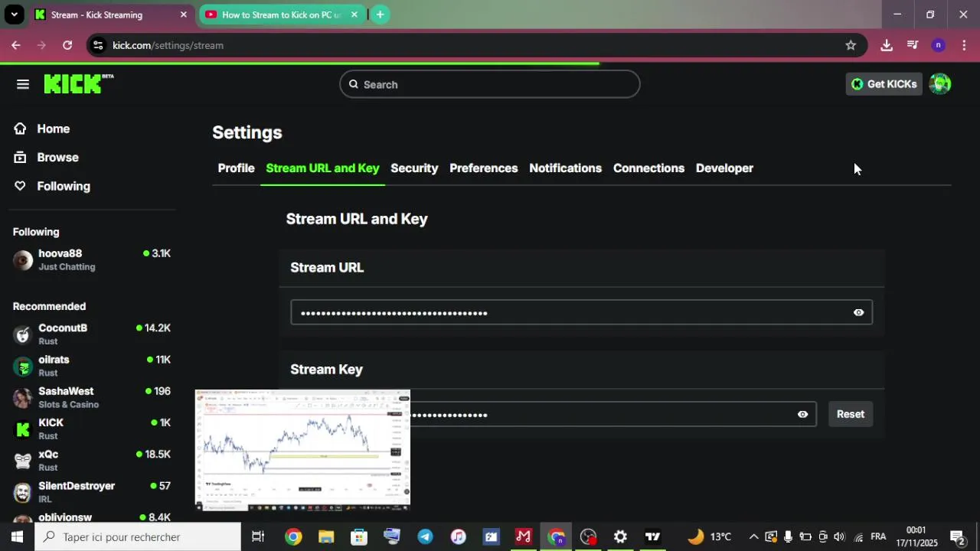Open the hamburger sidebar menu
The height and width of the screenshot is (551, 980).
coord(23,84)
